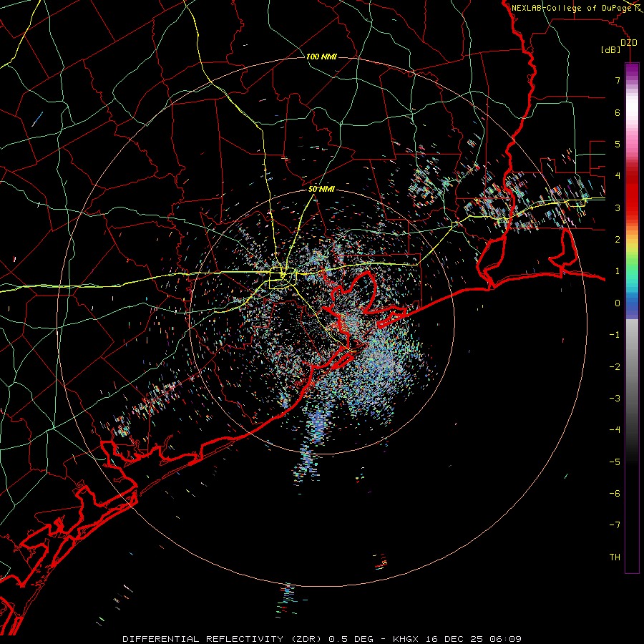Click the NEXLAB-College of DuPage credit text
644x644 pixels.
coord(571,8)
